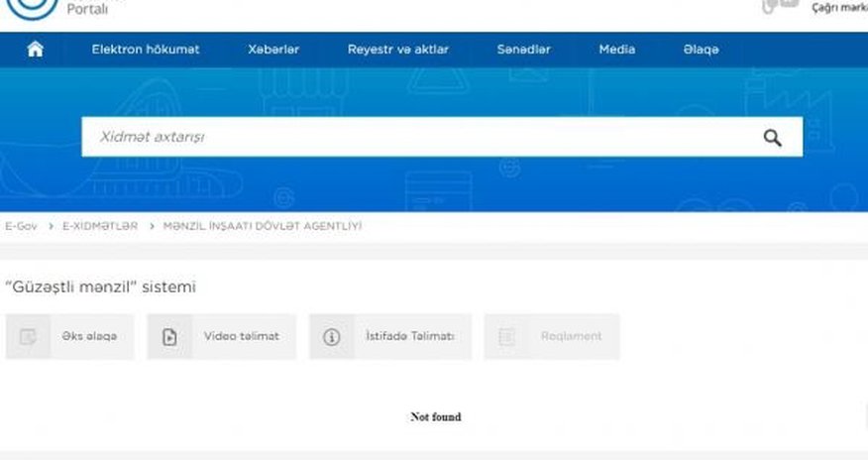Click the Əks əlaqə feedback icon
The image size is (868, 460).
click(28, 336)
